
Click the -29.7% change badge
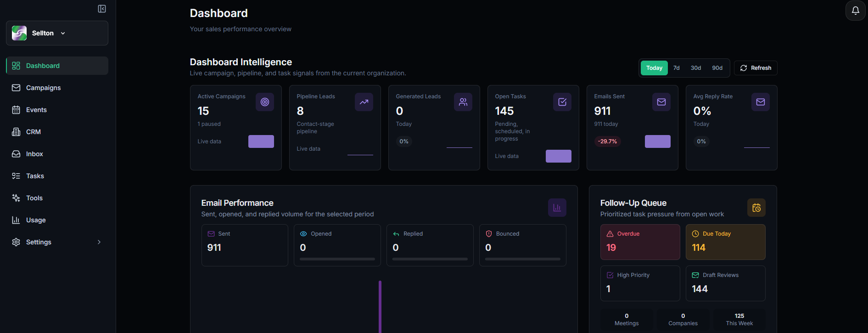[607, 141]
